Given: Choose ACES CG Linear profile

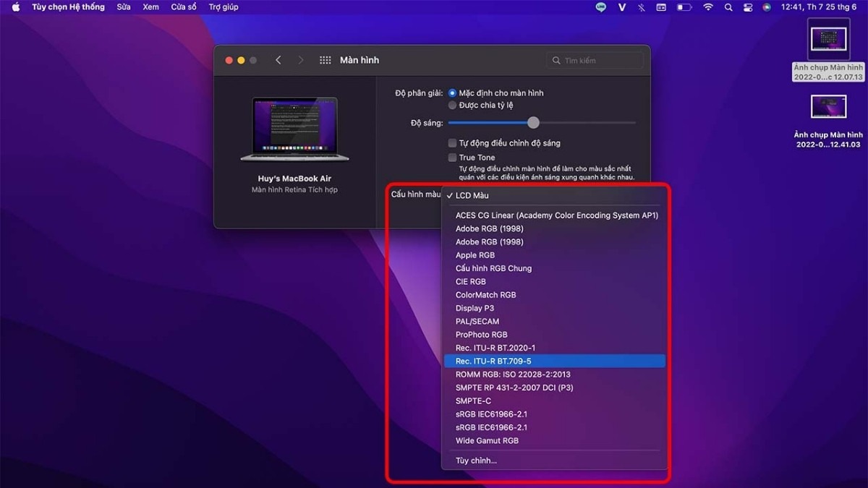Looking at the screenshot, I should tap(555, 215).
